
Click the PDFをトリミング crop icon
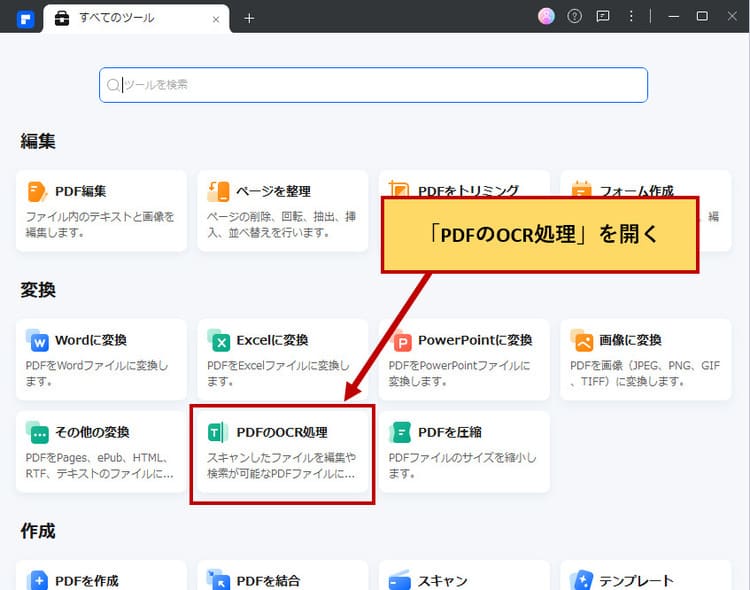[x=399, y=189]
